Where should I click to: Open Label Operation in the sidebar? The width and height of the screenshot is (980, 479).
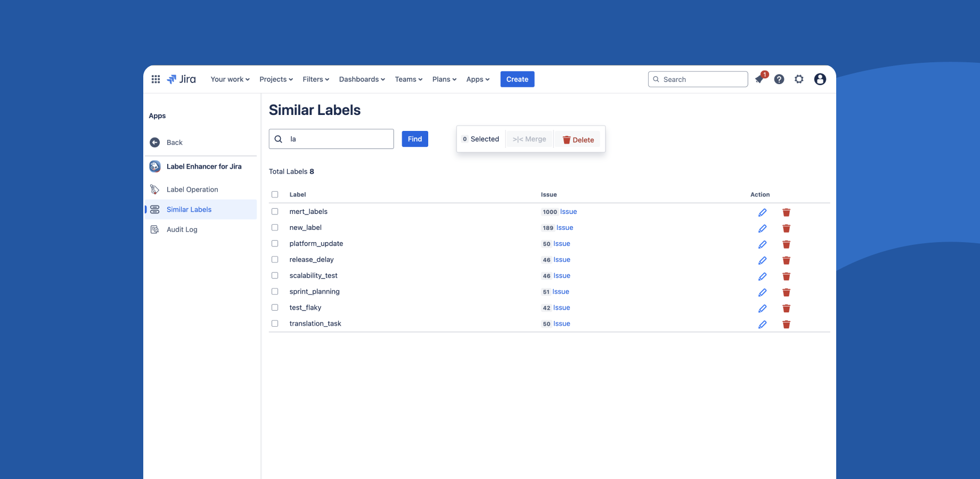(201, 189)
